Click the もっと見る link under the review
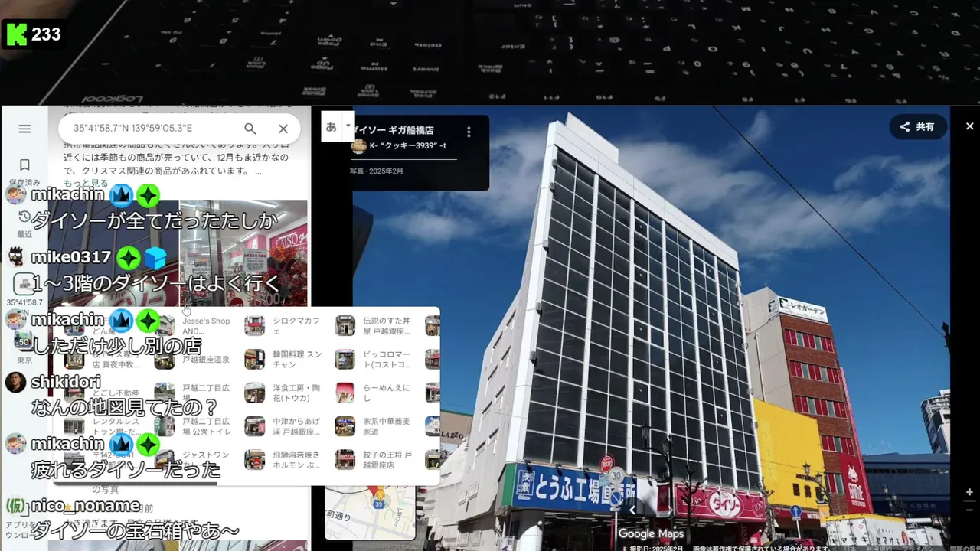This screenshot has width=980, height=551. 85,183
